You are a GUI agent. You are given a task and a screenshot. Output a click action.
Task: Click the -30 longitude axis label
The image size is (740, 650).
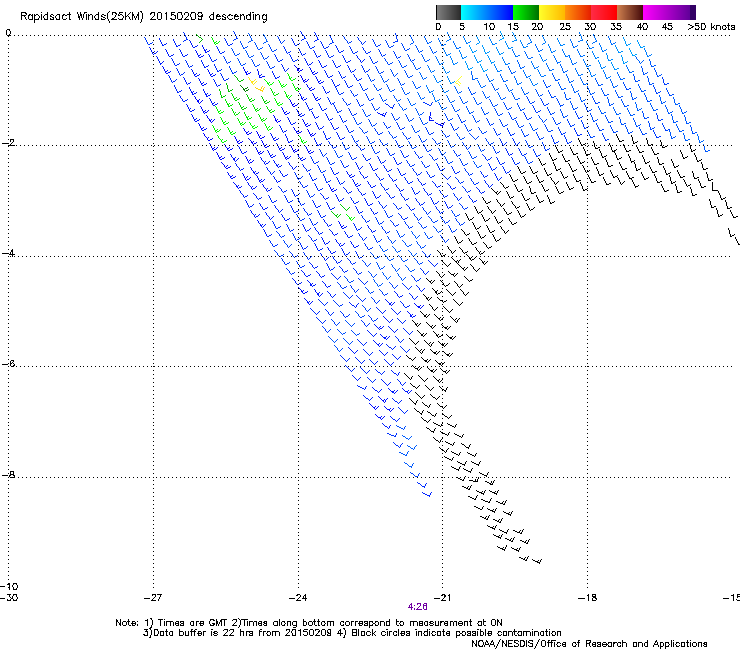click(9, 598)
